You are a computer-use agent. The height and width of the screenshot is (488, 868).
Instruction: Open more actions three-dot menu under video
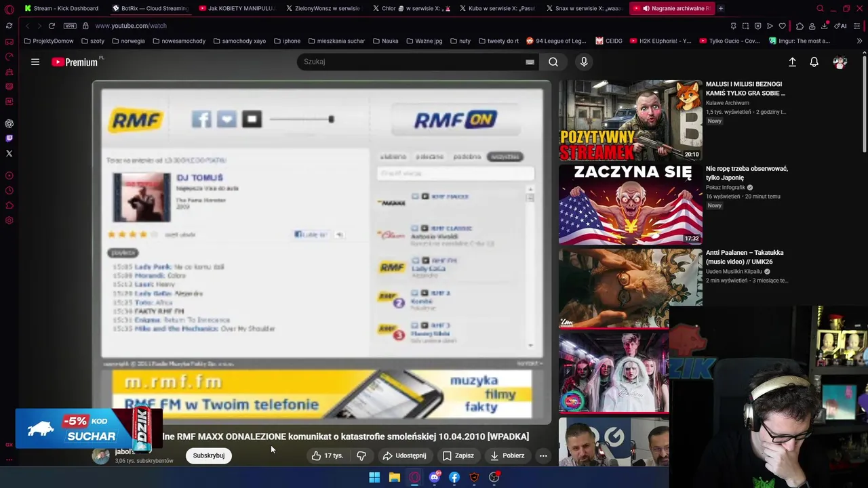(x=543, y=455)
